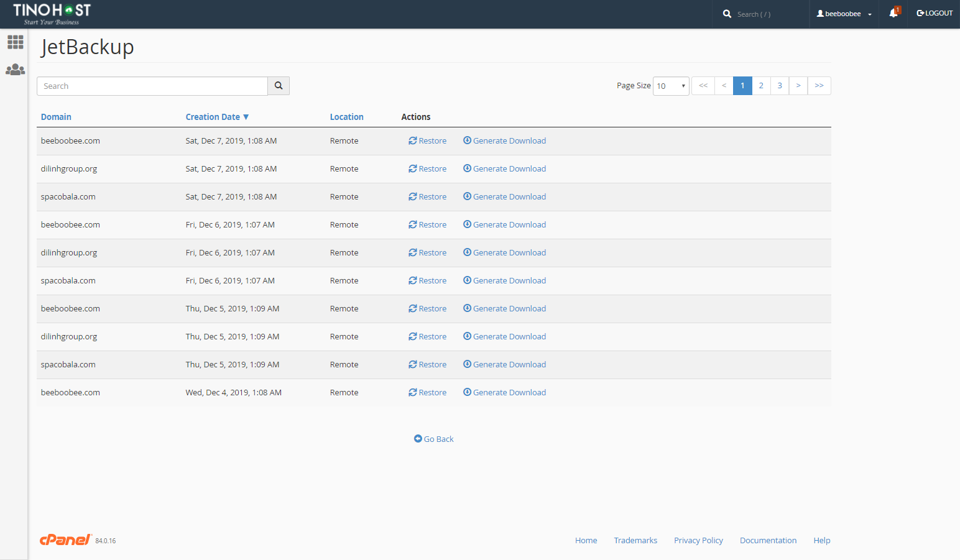Generate Download for dilinhgroup.org Dec 5 backup
The image size is (960, 560).
(x=504, y=337)
